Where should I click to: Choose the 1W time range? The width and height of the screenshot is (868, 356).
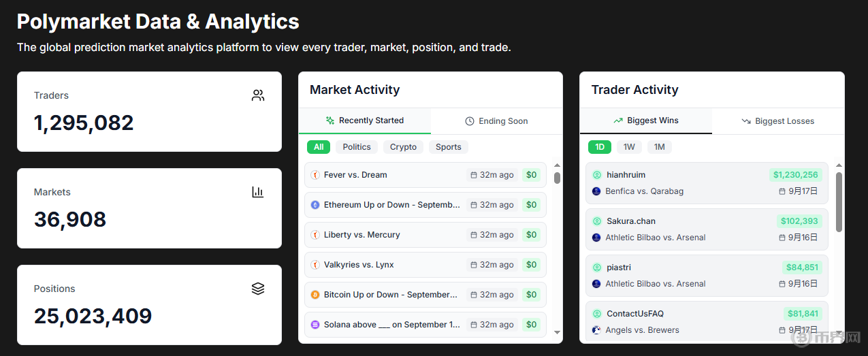(x=629, y=147)
